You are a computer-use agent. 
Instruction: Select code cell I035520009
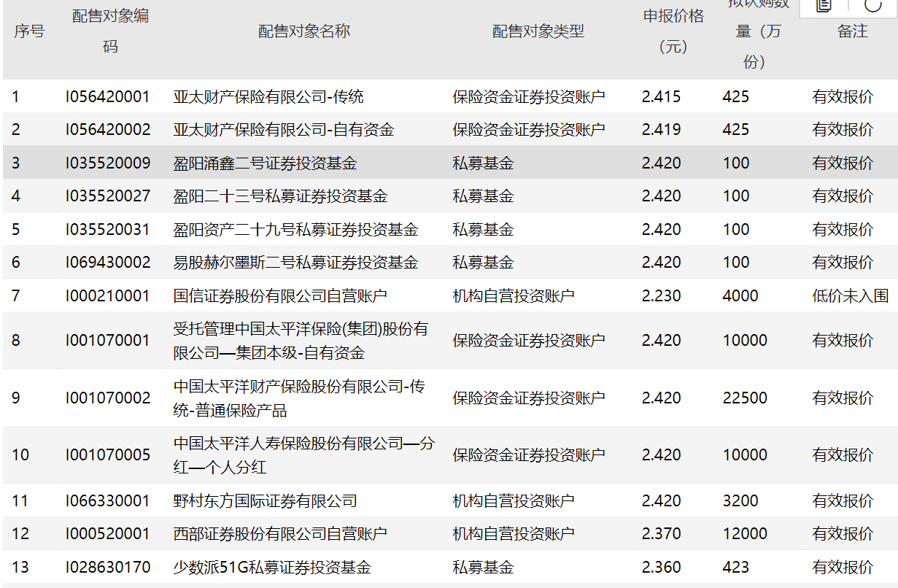108,163
